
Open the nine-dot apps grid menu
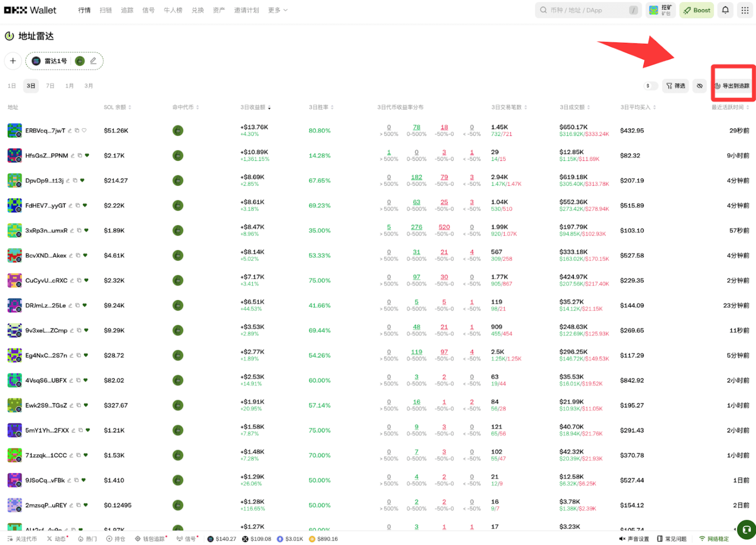coord(745,10)
